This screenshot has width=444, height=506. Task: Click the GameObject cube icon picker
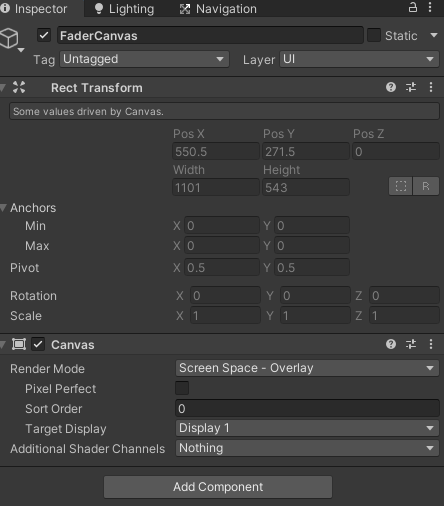(12, 40)
